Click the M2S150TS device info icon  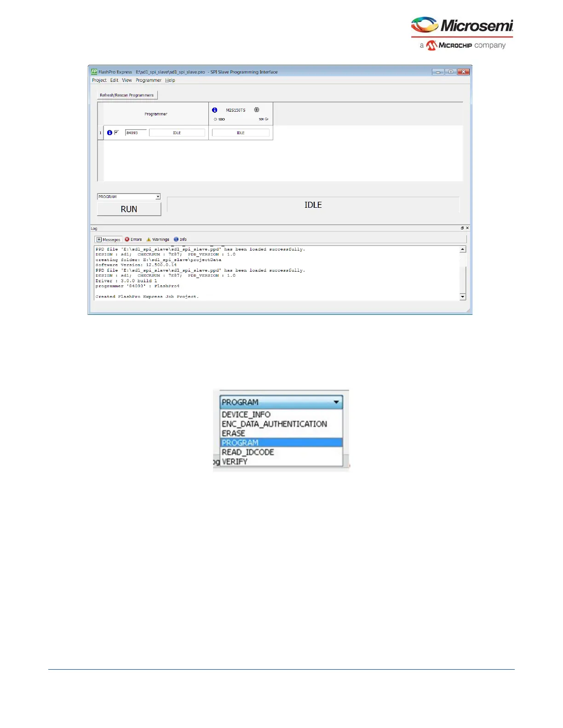click(214, 110)
